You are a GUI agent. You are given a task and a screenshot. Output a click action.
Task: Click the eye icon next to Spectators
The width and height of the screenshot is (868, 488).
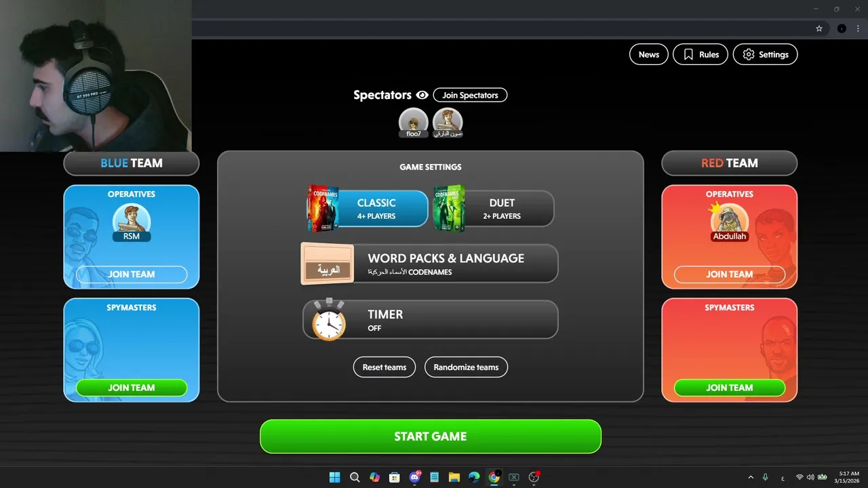click(422, 96)
